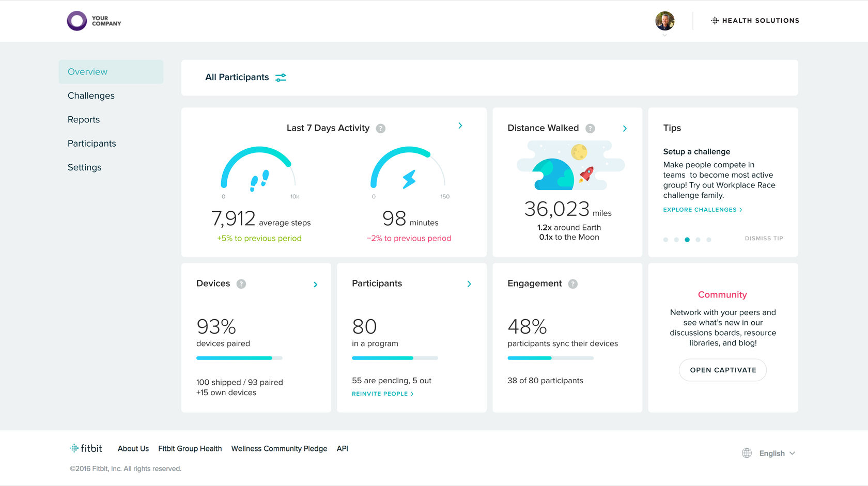Open the user profile avatar menu

tap(665, 21)
